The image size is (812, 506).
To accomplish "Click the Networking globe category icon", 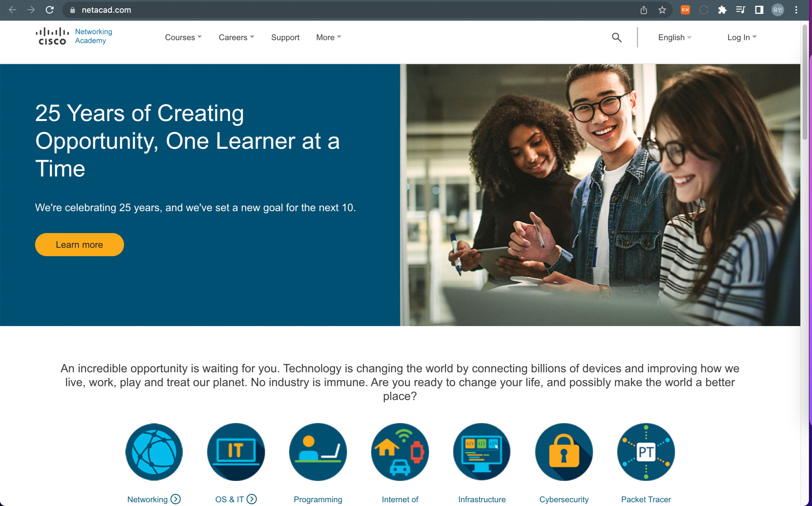I will 154,452.
